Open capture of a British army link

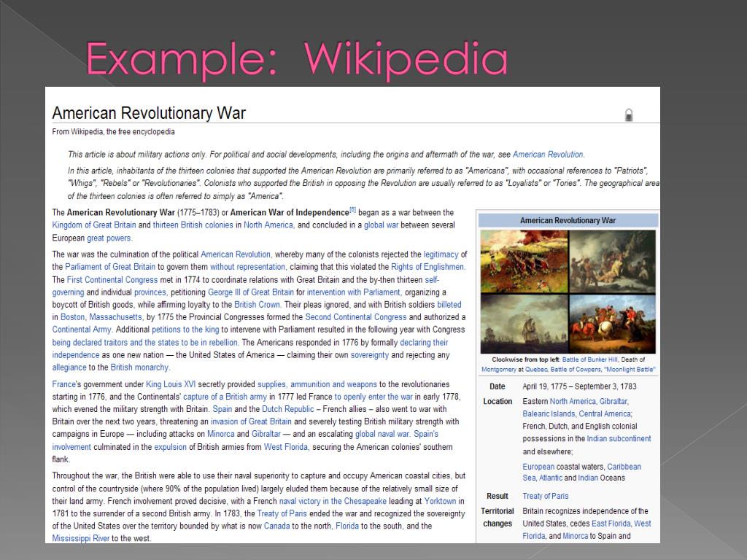225,396
